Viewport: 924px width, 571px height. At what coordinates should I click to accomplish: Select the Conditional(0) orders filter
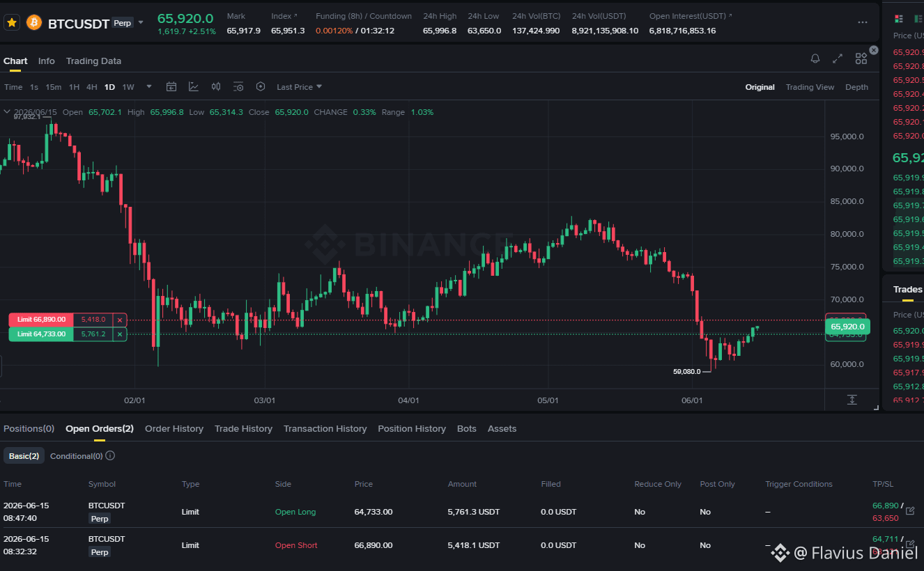(77, 456)
